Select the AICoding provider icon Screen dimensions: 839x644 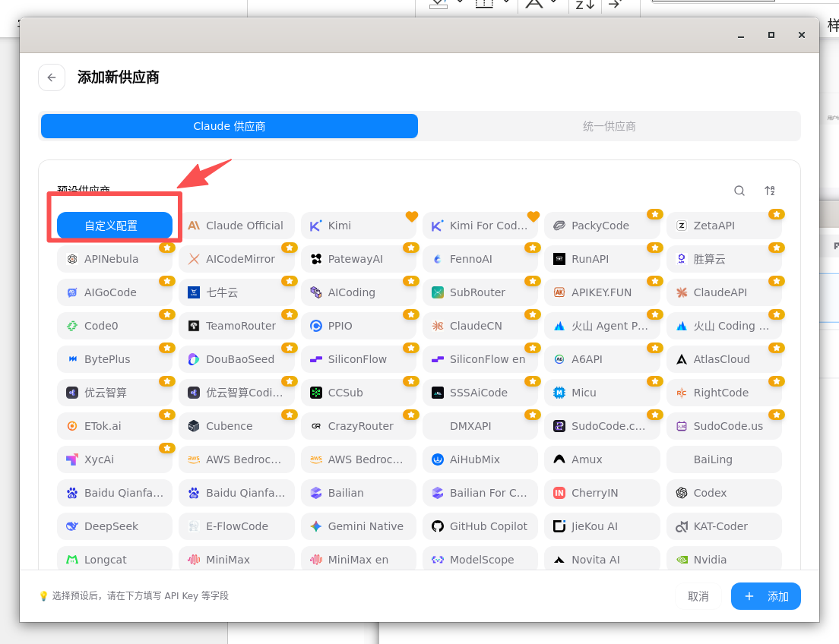tap(316, 292)
